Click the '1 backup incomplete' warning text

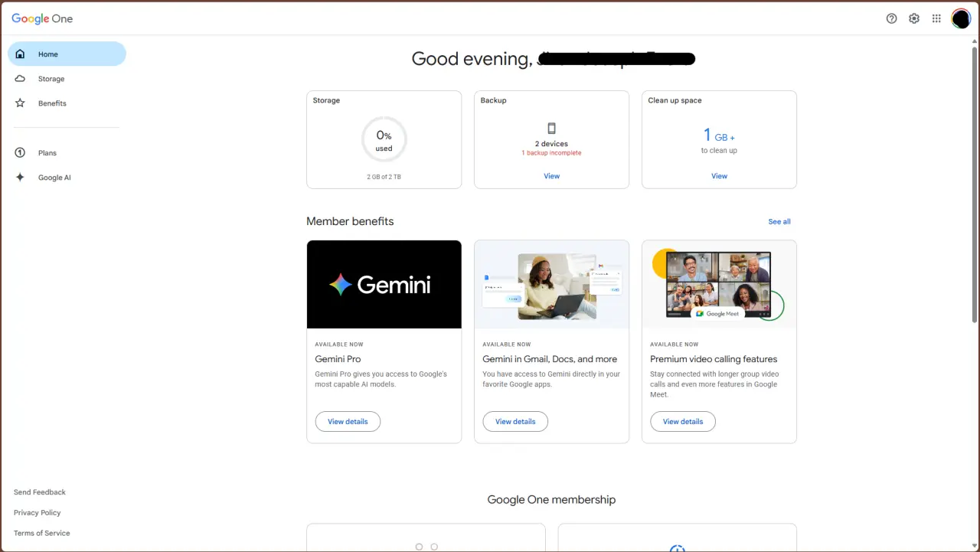[x=551, y=153]
